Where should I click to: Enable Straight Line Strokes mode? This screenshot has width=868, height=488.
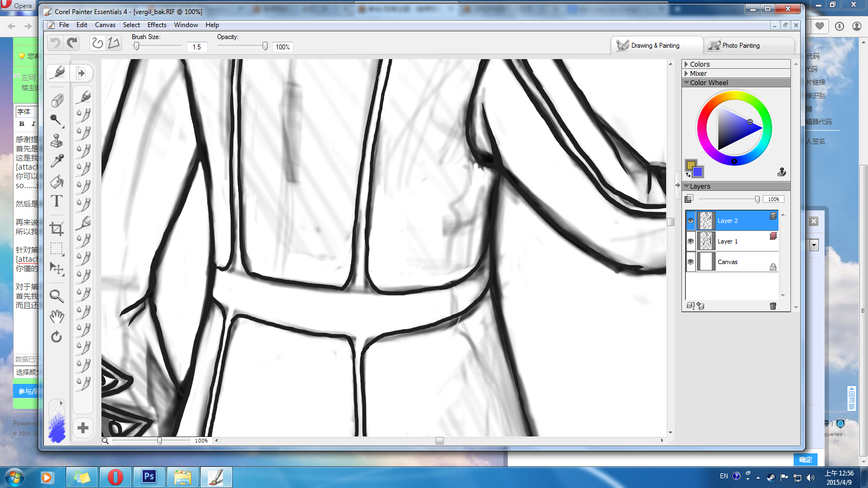[x=113, y=43]
